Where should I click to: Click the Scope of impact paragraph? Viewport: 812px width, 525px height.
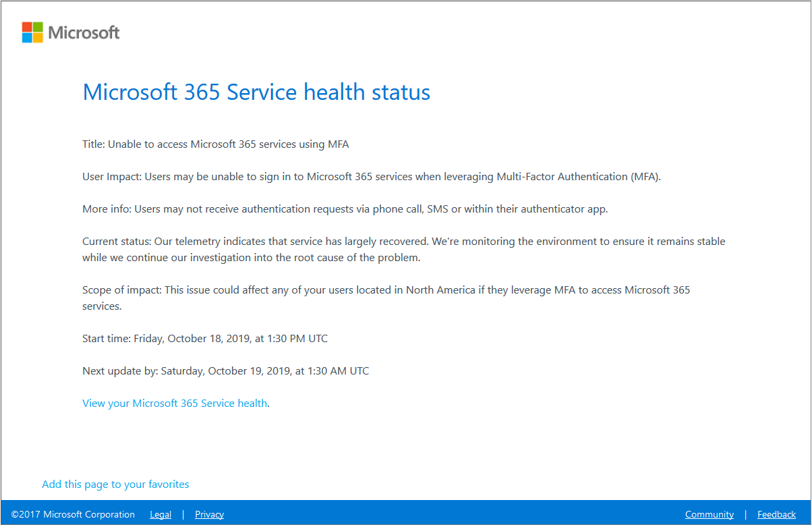coord(386,298)
